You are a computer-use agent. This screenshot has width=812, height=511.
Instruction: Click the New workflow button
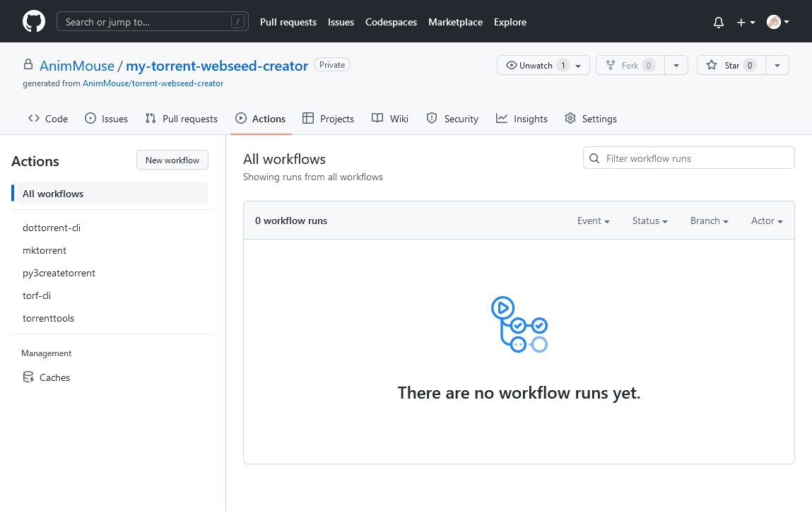tap(172, 160)
